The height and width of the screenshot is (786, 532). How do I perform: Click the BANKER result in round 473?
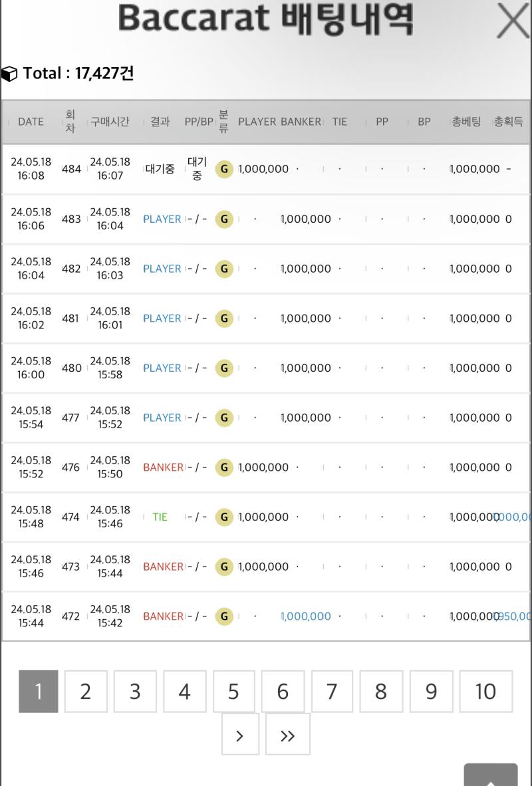(x=164, y=567)
